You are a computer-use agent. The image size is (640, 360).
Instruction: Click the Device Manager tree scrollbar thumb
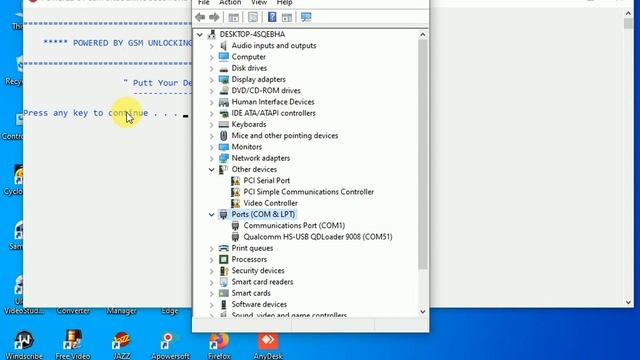coord(423,154)
